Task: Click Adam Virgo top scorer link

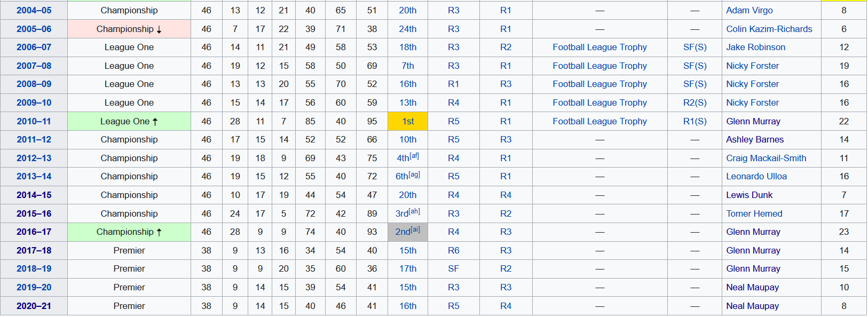Action: click(x=749, y=10)
